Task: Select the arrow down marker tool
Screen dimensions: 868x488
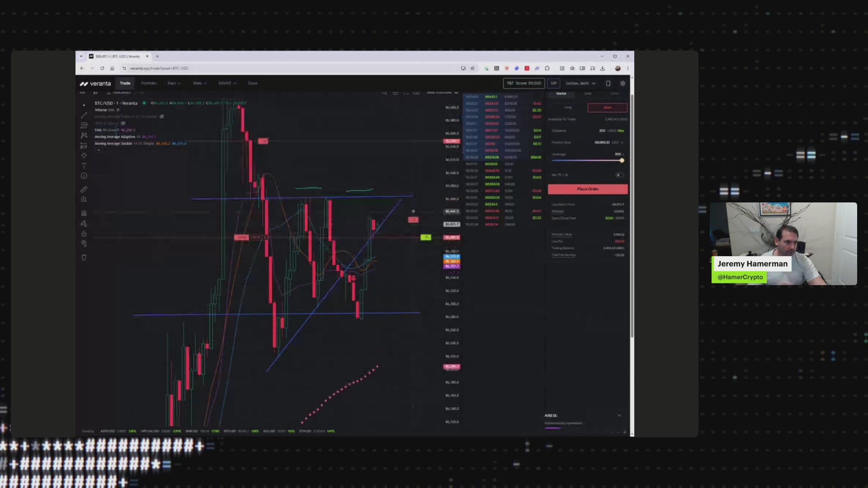Action: [84, 155]
